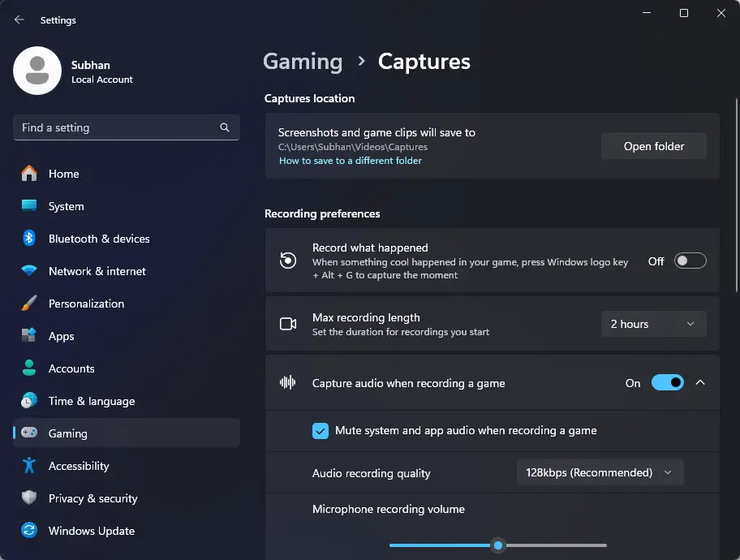The height and width of the screenshot is (560, 740).
Task: Open Audio recording quality dropdown
Action: (600, 472)
